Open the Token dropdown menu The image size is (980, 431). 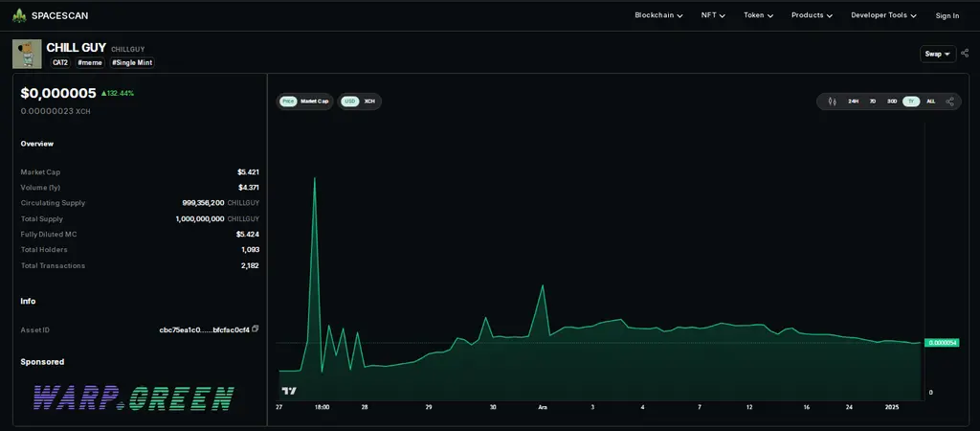click(759, 15)
